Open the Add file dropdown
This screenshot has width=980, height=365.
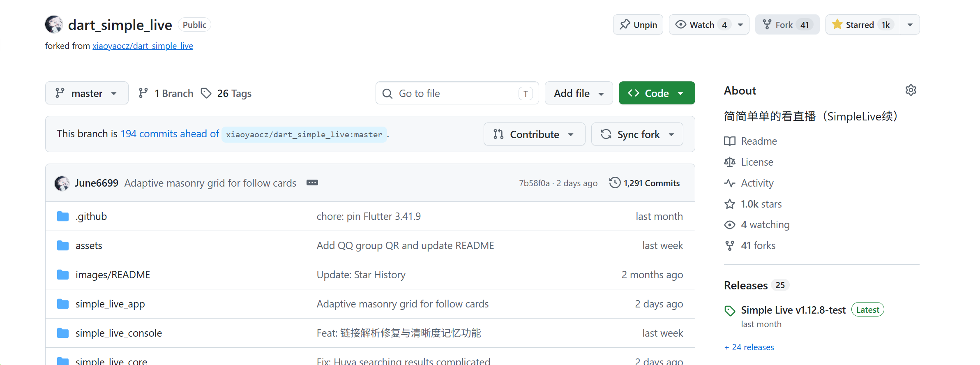[x=579, y=93]
